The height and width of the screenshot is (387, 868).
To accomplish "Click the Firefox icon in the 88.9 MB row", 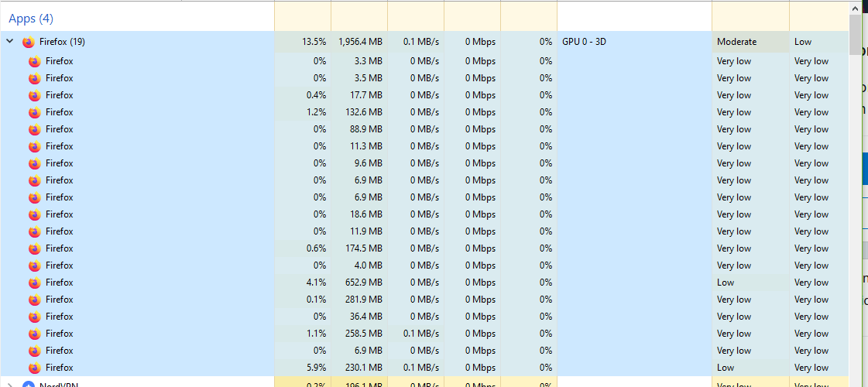I will coord(35,130).
